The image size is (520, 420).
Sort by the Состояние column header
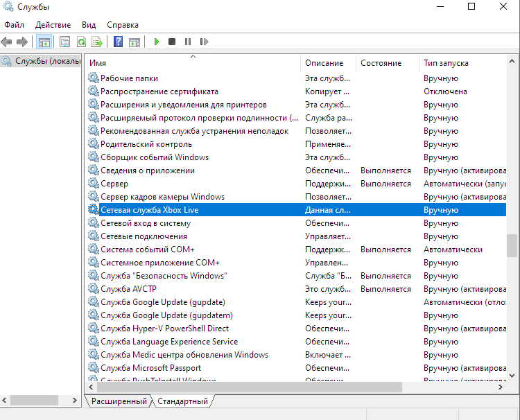pyautogui.click(x=388, y=63)
